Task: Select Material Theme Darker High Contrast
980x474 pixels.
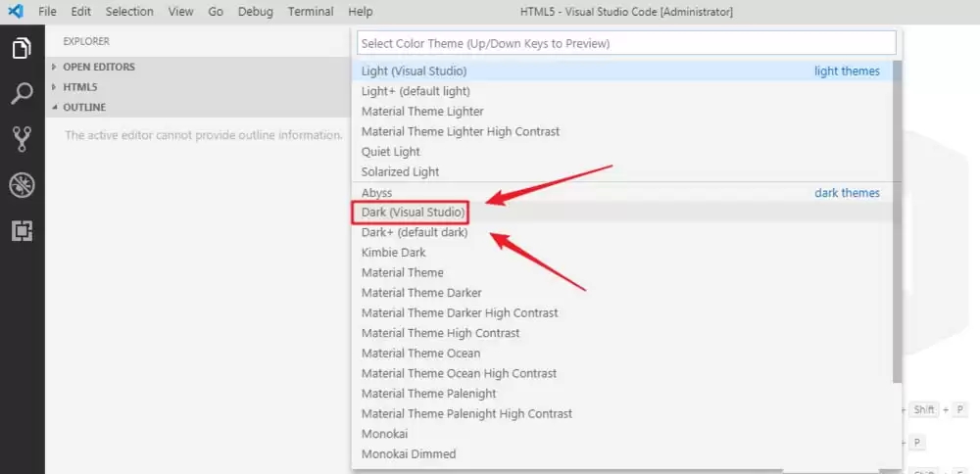Action: coord(622,312)
